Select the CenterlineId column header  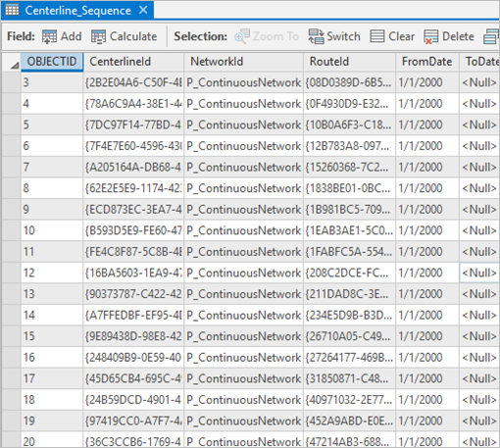pos(133,62)
